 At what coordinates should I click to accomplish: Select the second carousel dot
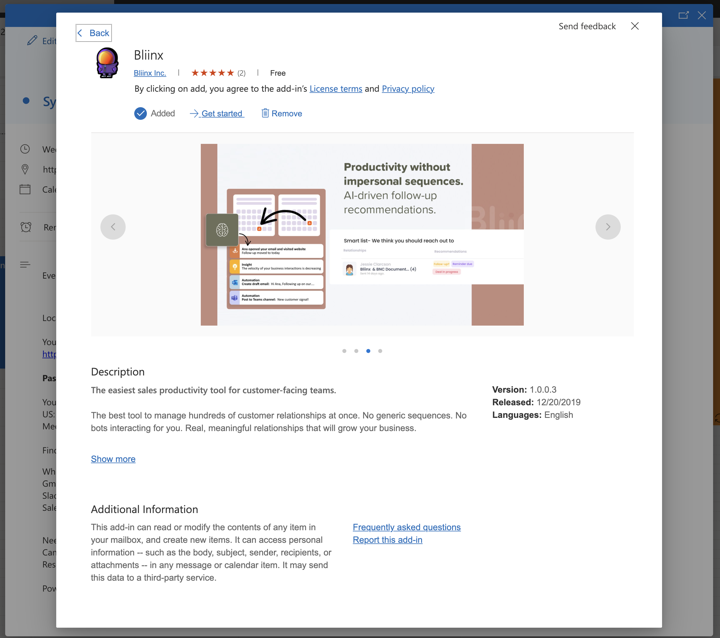[x=356, y=351]
